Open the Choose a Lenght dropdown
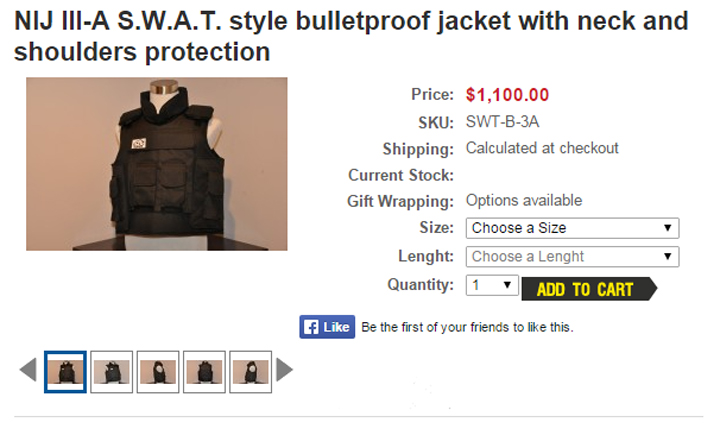This screenshot has width=720, height=435. pos(572,257)
